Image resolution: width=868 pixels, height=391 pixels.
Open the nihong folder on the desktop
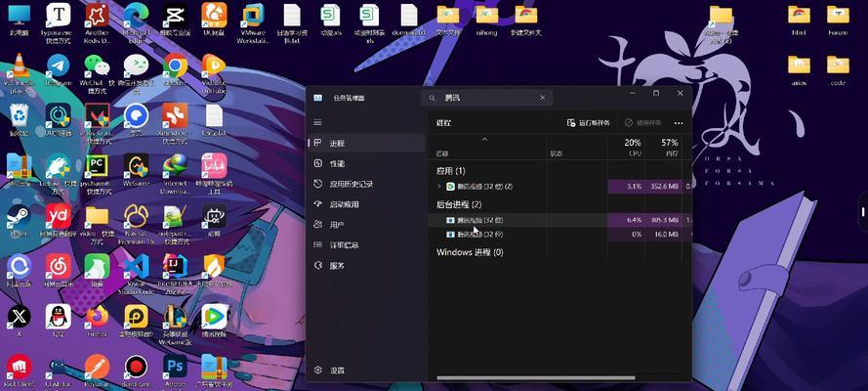(x=486, y=15)
